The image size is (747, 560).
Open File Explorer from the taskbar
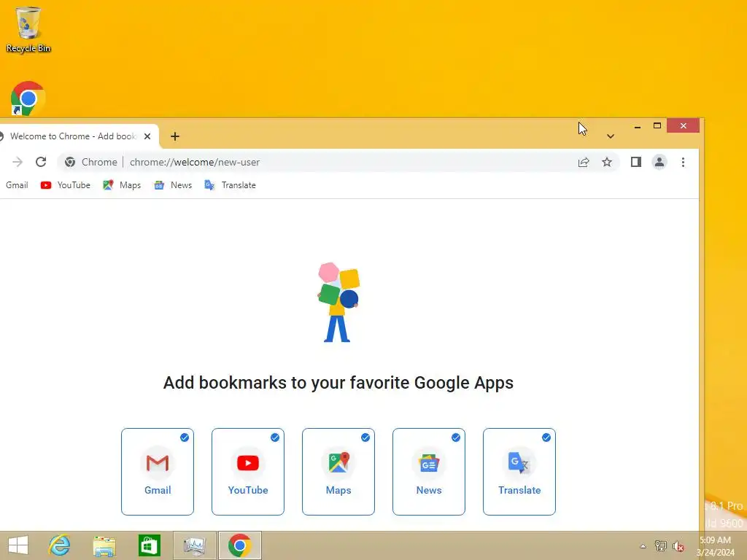click(104, 545)
